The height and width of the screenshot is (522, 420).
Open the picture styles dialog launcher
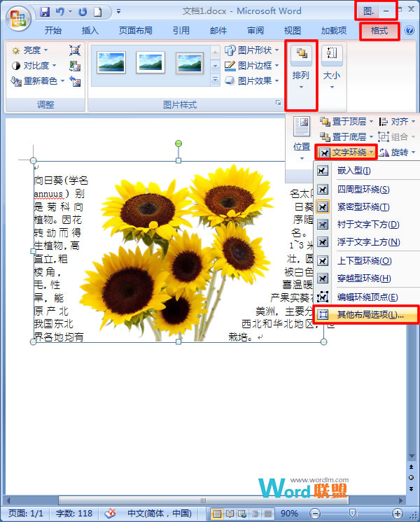[x=278, y=103]
